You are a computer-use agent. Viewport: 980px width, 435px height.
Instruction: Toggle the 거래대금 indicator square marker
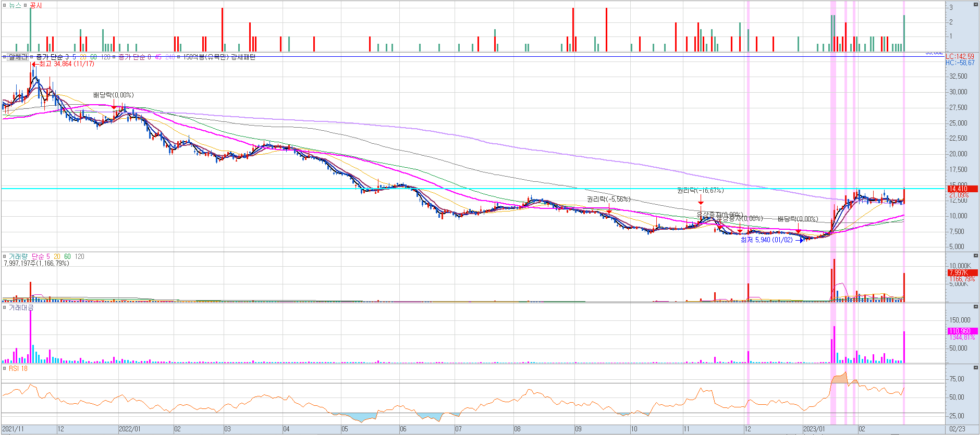click(x=5, y=308)
